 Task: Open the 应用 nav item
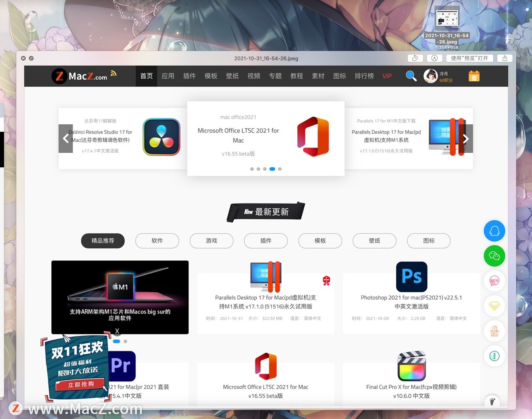point(168,76)
